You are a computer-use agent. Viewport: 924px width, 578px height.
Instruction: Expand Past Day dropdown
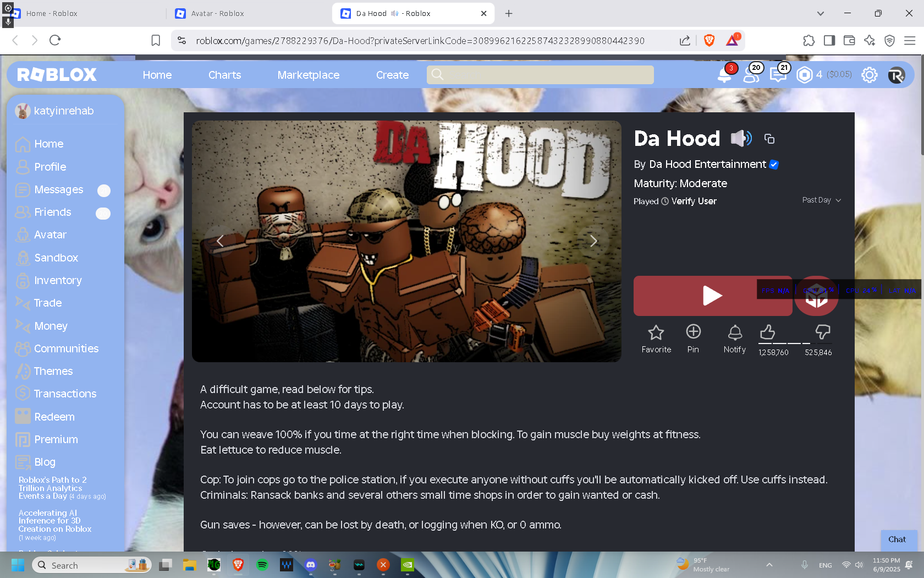pyautogui.click(x=822, y=200)
